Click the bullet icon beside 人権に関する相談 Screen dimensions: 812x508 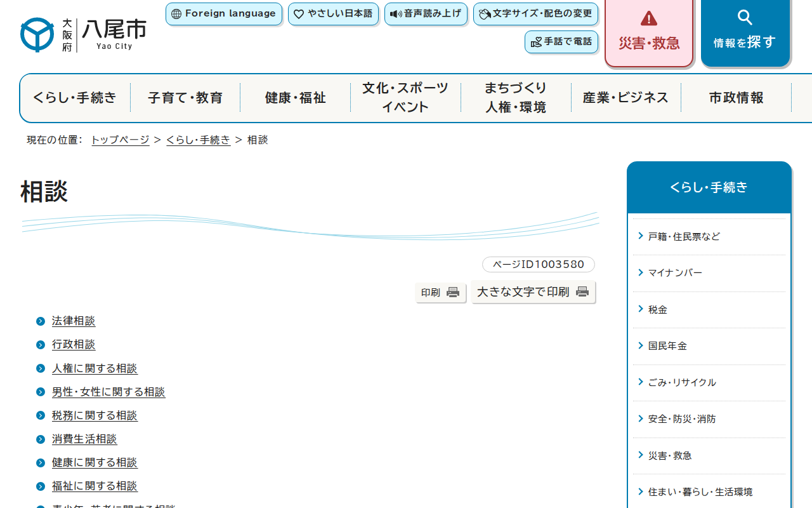tap(41, 368)
